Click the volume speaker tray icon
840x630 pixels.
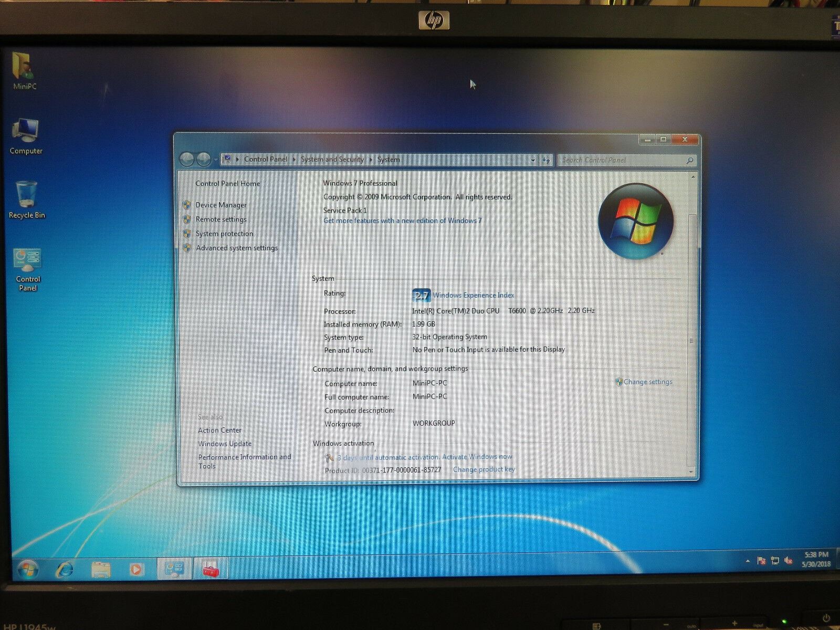coord(789,561)
